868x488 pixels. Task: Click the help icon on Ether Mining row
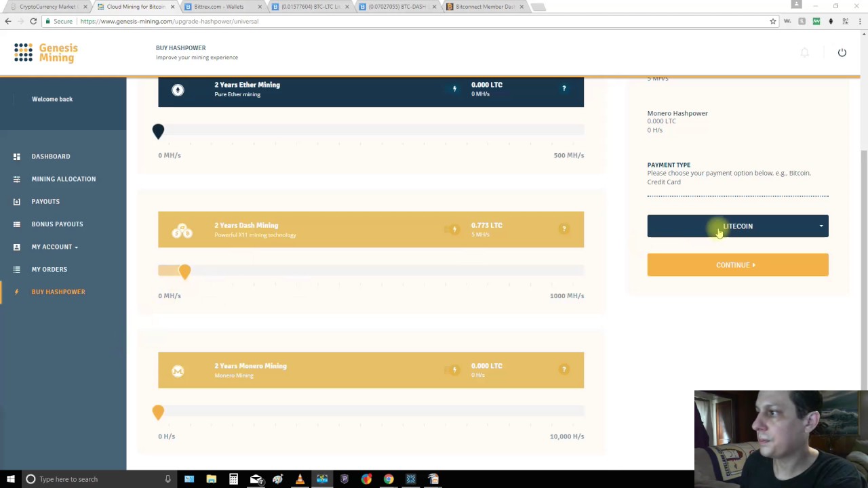coord(564,89)
